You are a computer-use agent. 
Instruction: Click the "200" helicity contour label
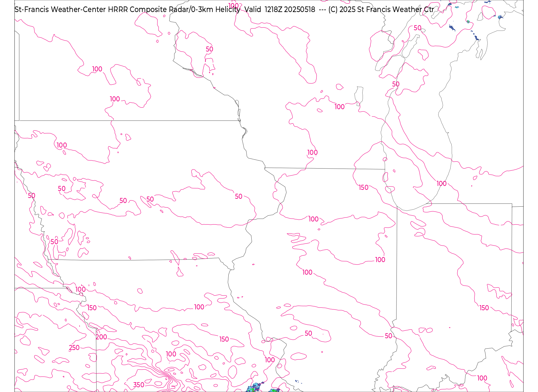coord(101,337)
